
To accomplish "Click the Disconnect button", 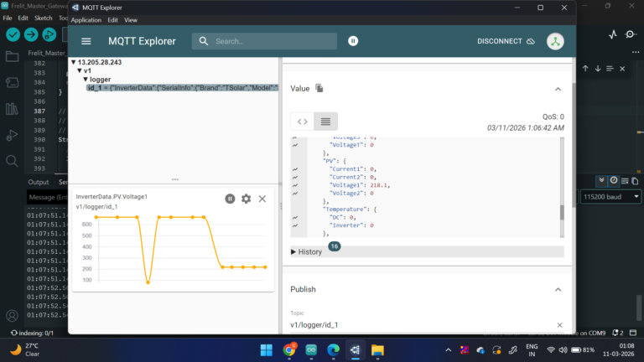I will point(506,41).
